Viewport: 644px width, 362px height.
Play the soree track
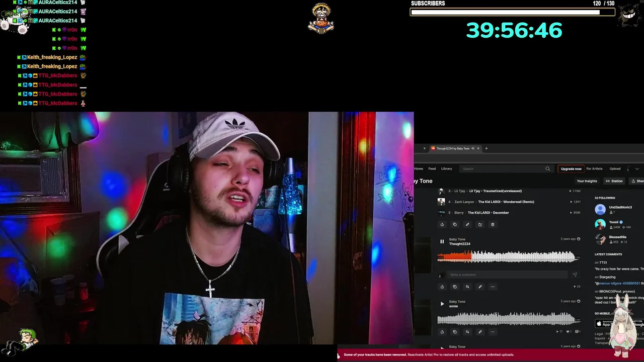click(442, 304)
